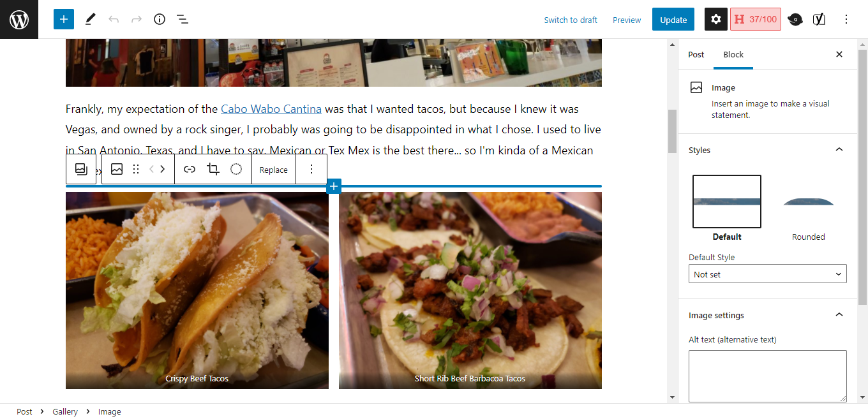The height and width of the screenshot is (419, 868).
Task: Open the block inserter plus button
Action: [x=64, y=19]
